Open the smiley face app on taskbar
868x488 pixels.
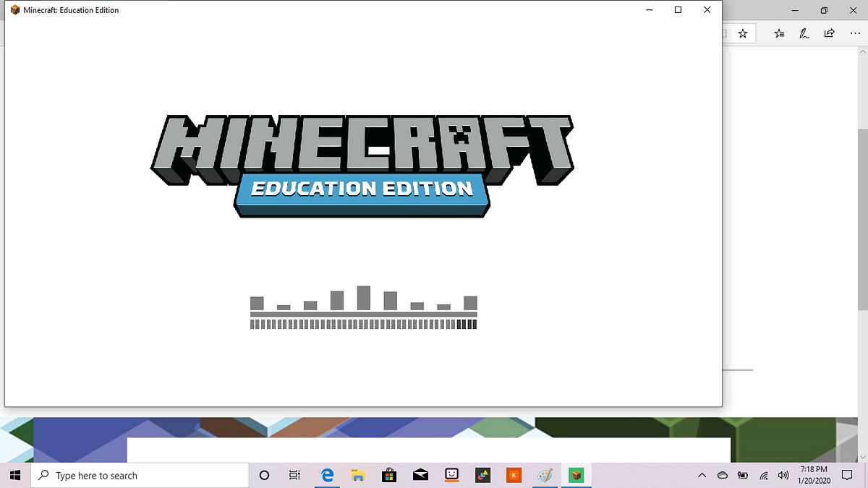point(451,475)
